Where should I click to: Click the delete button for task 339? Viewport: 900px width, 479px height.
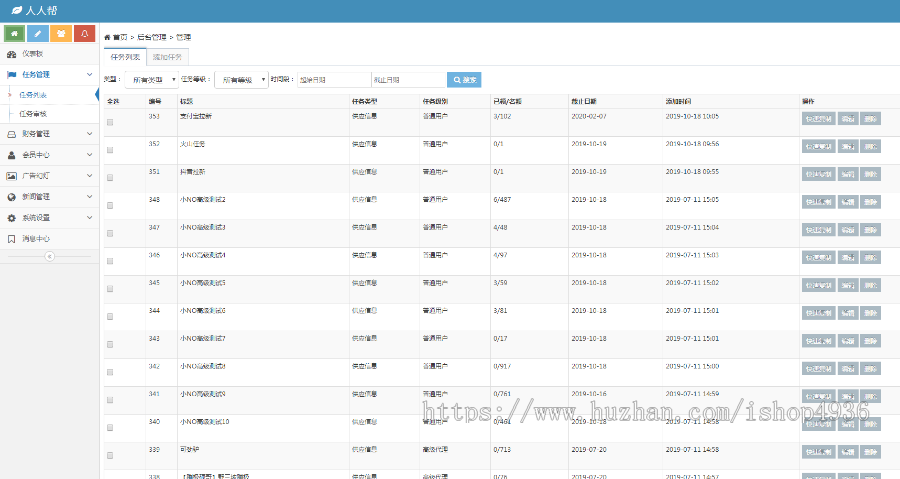click(870, 452)
